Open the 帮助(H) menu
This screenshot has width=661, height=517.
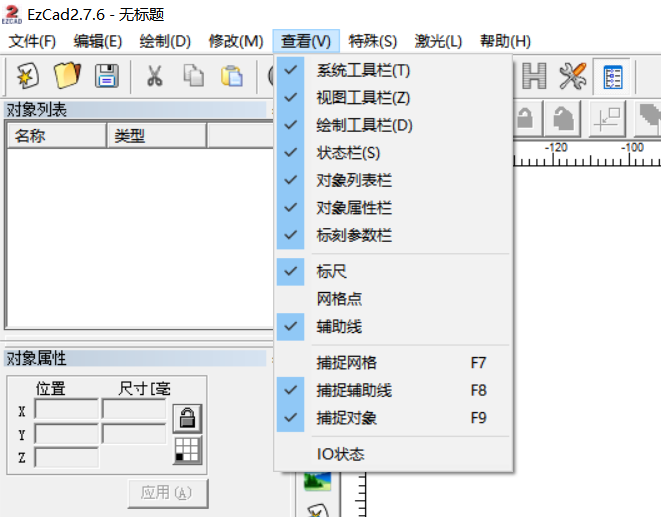[505, 41]
